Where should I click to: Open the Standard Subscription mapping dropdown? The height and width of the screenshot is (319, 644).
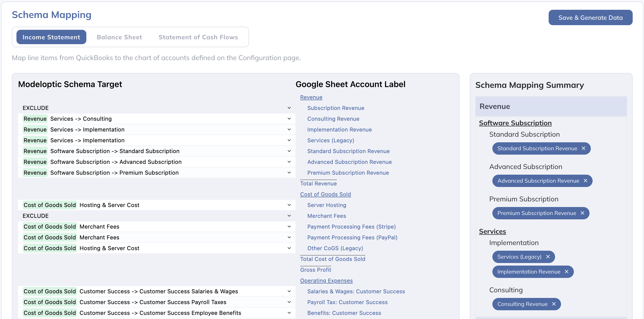[289, 151]
